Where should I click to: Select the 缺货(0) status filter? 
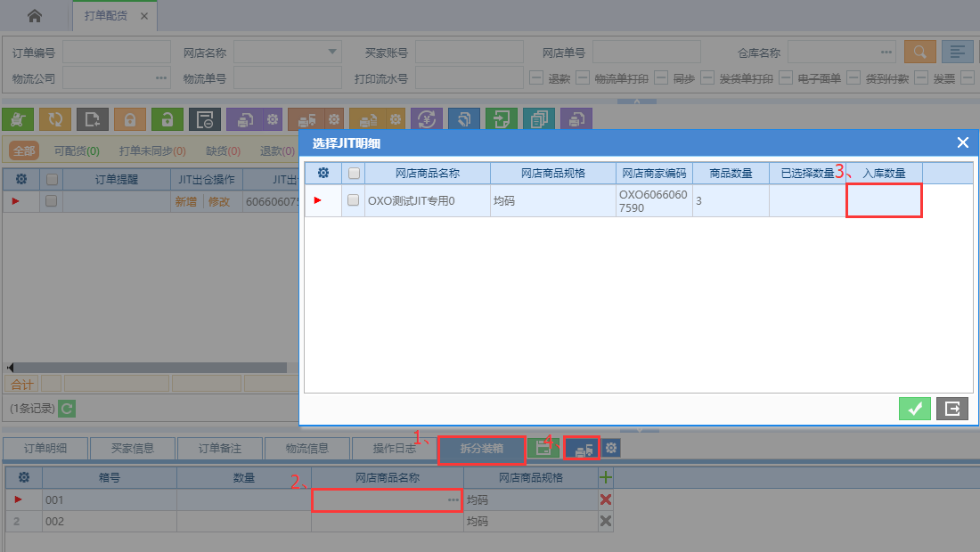[223, 150]
